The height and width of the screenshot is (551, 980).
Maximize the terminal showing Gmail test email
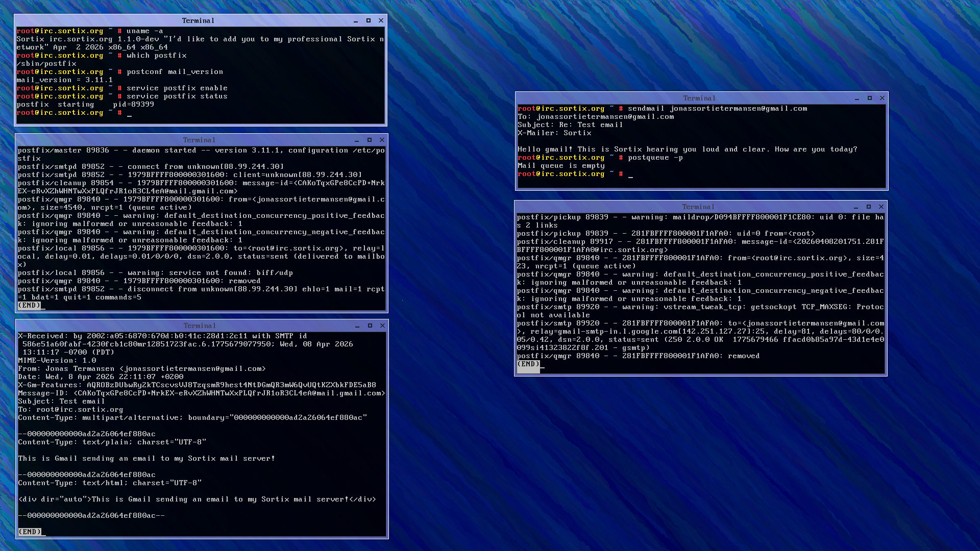tap(370, 325)
